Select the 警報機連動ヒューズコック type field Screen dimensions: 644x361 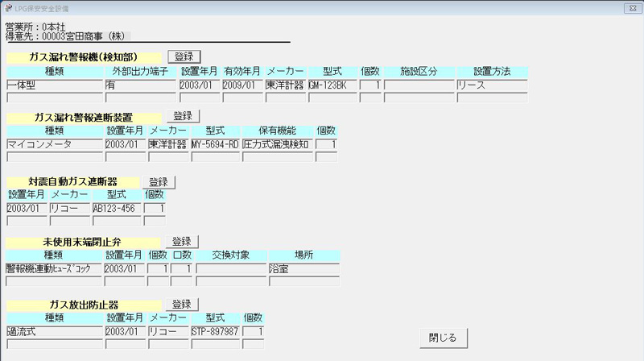[53, 268]
